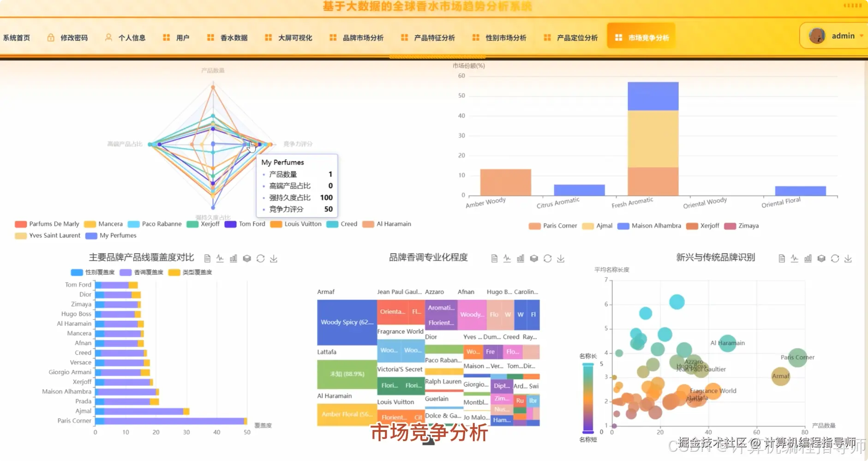
Task: Save the 新兴与传统品牌识别 chart as image
Action: pos(849,259)
